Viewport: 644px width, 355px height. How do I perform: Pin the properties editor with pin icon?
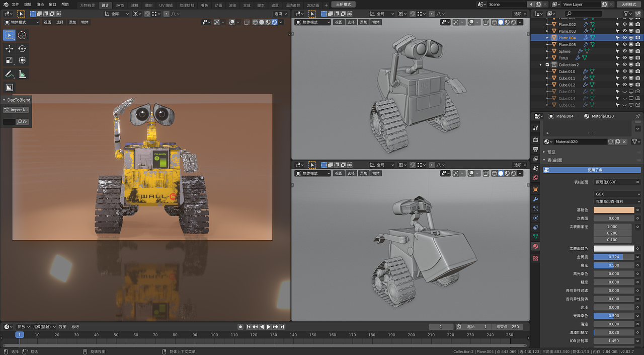[637, 116]
